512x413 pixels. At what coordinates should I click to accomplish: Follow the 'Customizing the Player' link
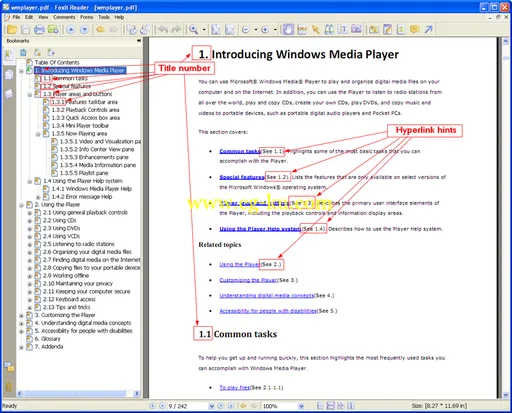click(x=248, y=280)
